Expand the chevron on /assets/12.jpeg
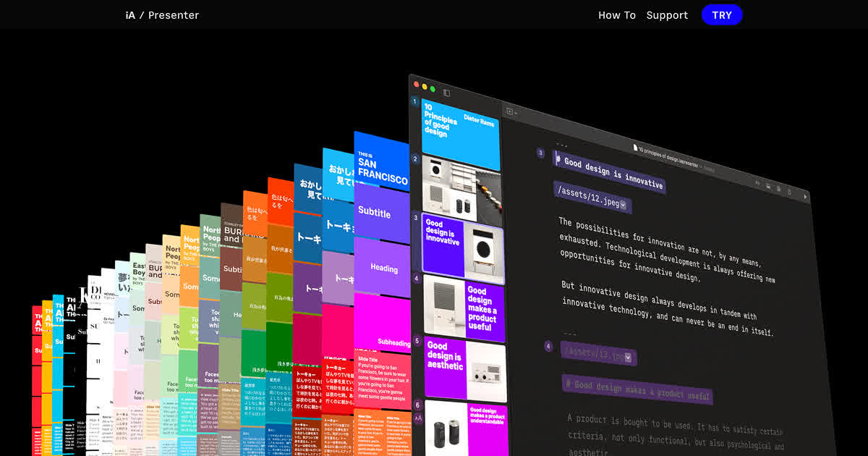868x456 pixels. tap(624, 206)
